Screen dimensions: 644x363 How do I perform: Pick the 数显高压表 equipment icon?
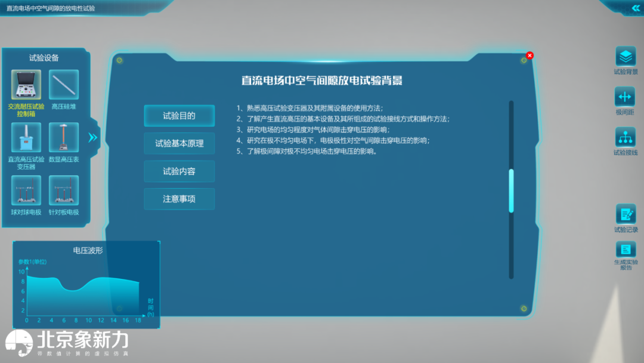(63, 138)
